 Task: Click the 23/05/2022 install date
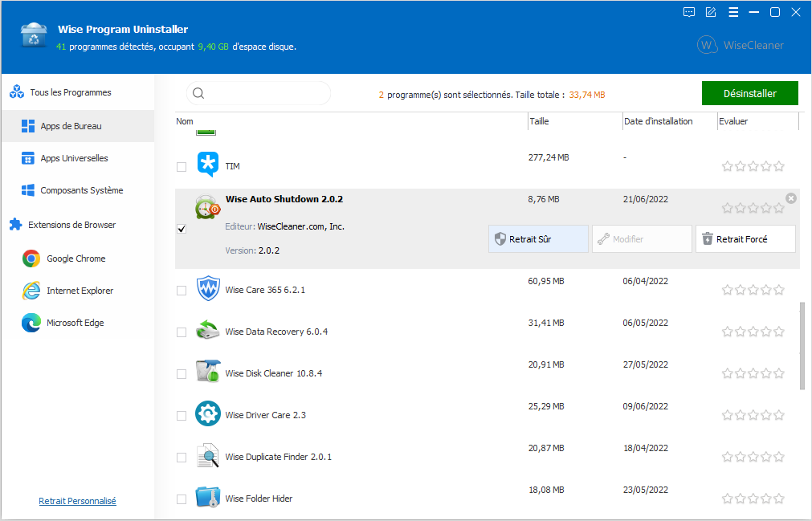pyautogui.click(x=645, y=490)
